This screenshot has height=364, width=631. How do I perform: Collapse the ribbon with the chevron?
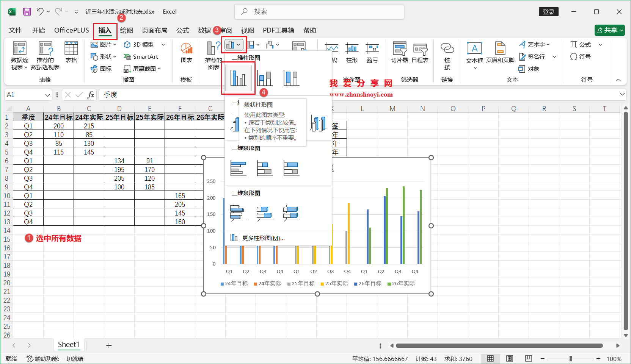tap(618, 80)
